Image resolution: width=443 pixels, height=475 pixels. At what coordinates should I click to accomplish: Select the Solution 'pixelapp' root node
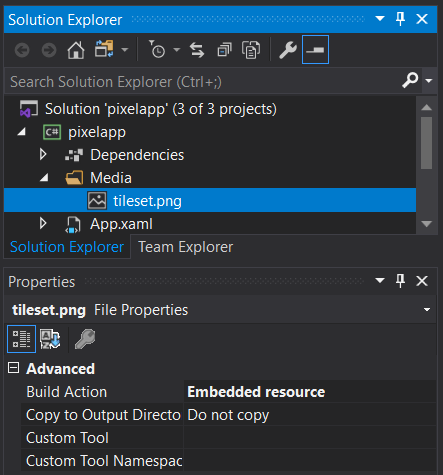[x=161, y=109]
